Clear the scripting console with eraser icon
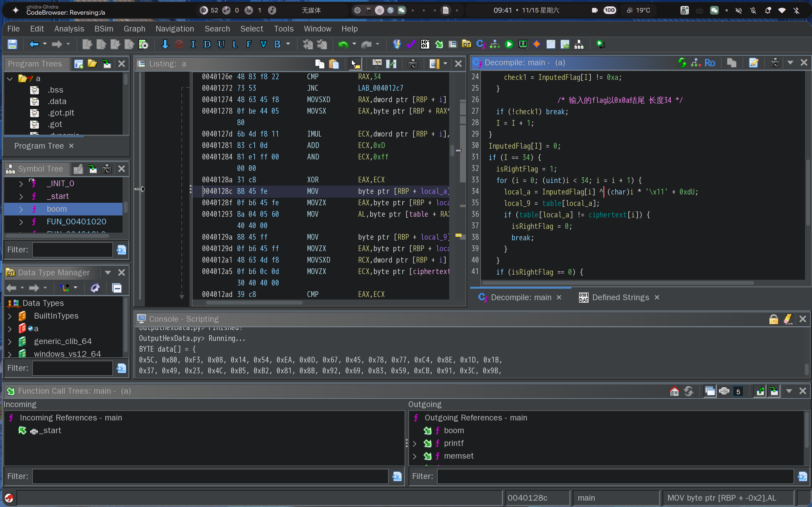 (788, 319)
